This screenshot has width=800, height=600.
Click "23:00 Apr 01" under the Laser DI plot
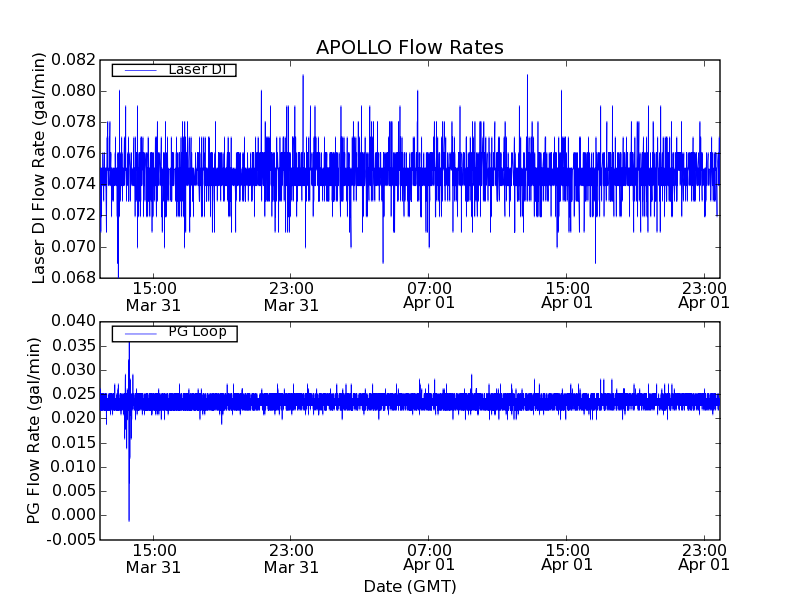[x=704, y=295]
